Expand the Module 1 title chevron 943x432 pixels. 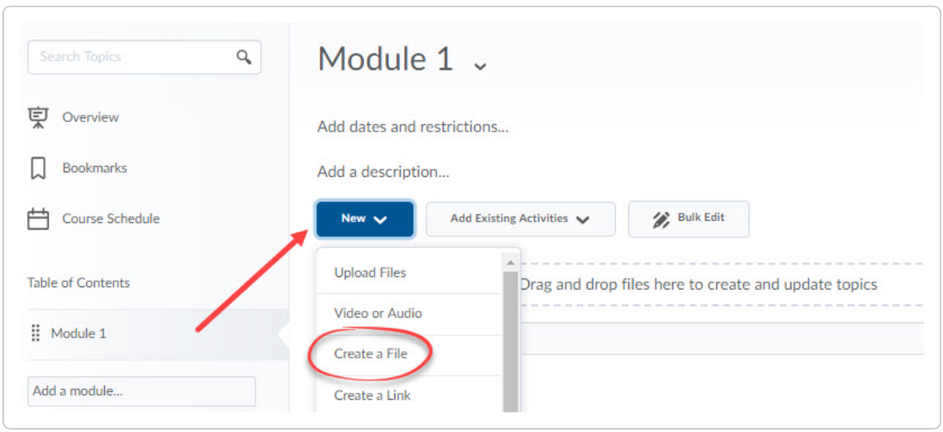coord(480,66)
